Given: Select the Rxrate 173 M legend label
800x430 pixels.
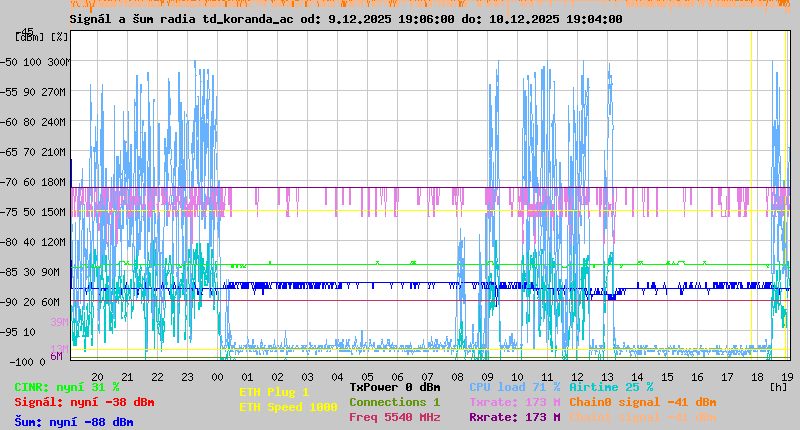Looking at the screenshot, I should 514,417.
